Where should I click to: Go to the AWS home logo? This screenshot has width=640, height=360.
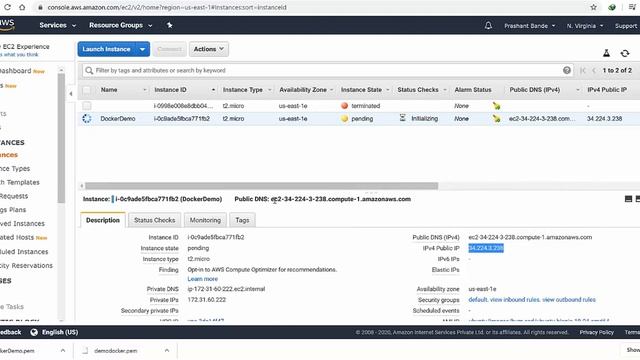[x=7, y=24]
